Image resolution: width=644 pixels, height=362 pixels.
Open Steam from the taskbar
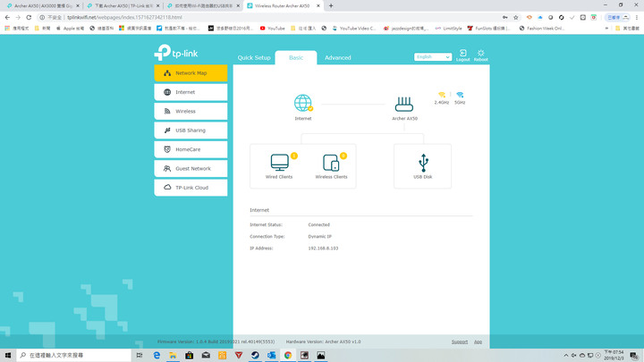255,355
